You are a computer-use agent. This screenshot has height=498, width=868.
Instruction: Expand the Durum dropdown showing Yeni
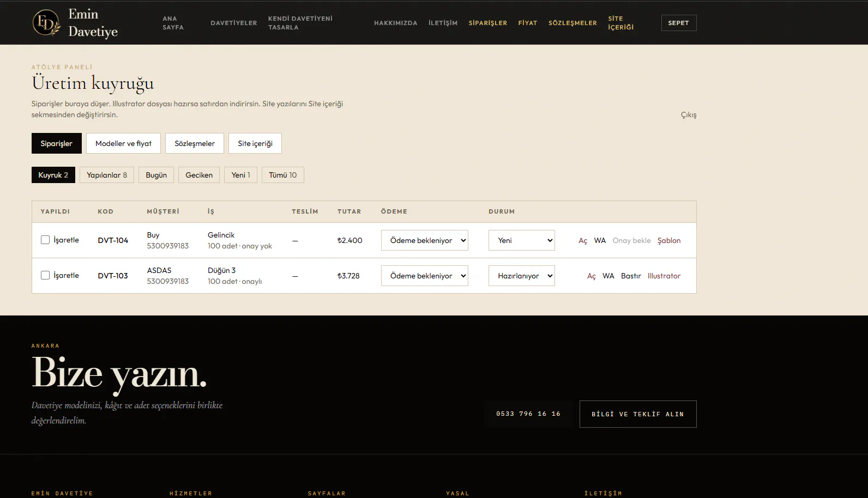pos(522,240)
